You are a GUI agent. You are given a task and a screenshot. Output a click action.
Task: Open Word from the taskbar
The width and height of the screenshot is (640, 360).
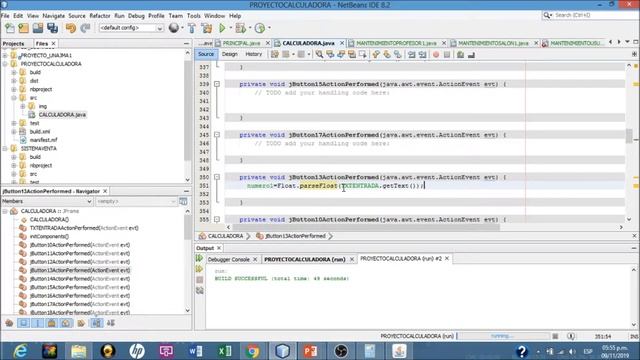(196, 351)
